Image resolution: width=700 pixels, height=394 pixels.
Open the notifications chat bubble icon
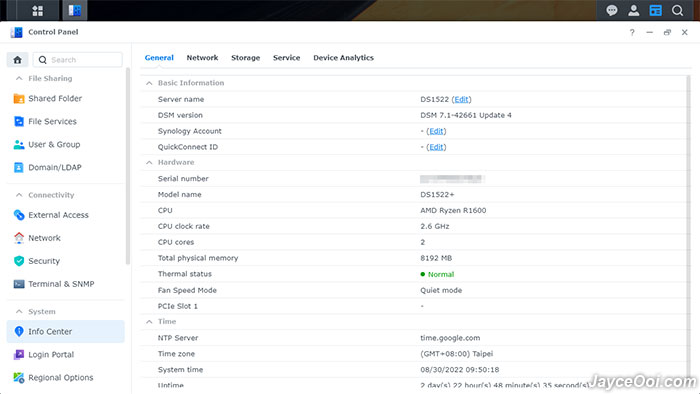[x=612, y=10]
